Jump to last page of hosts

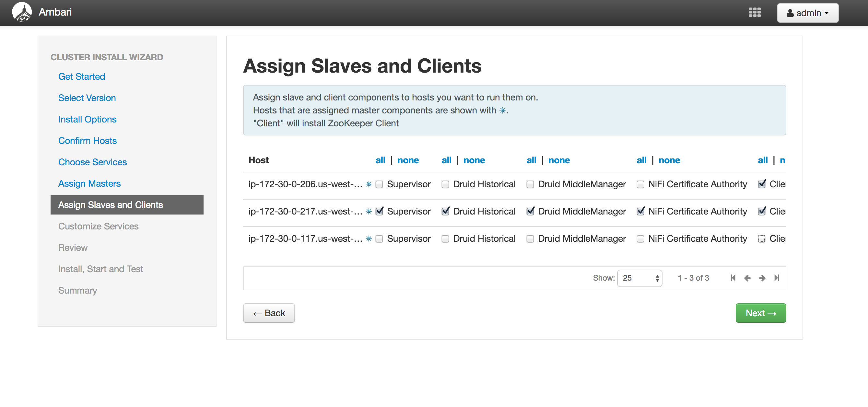point(776,278)
